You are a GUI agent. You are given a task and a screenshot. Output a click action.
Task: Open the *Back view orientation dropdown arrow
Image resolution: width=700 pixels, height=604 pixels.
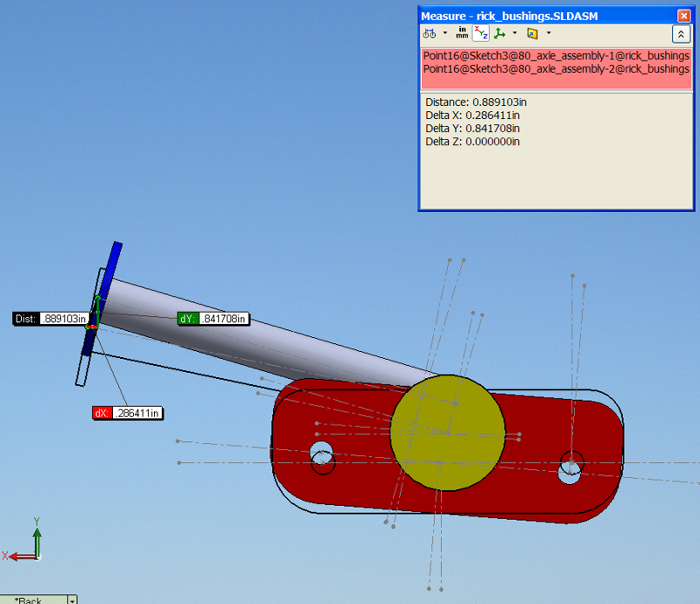[72, 600]
